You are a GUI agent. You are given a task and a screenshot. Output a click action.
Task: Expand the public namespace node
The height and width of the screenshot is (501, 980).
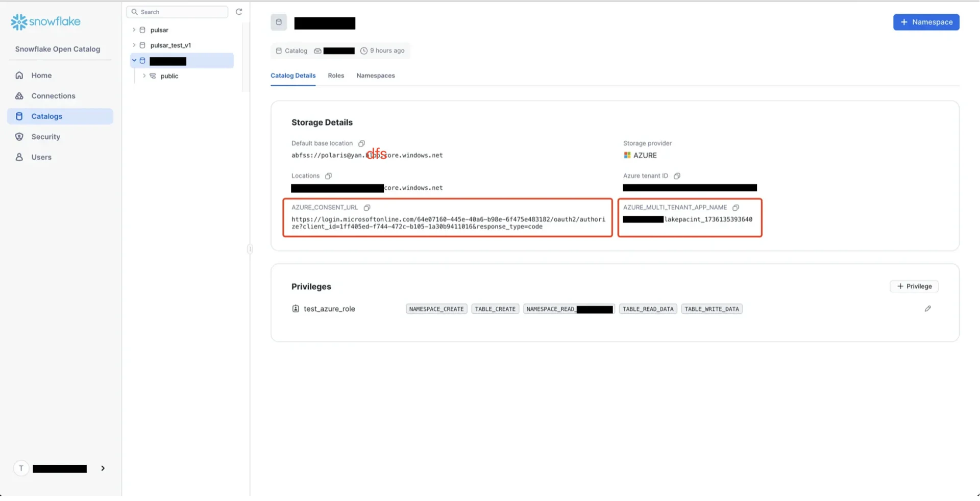[x=144, y=76]
